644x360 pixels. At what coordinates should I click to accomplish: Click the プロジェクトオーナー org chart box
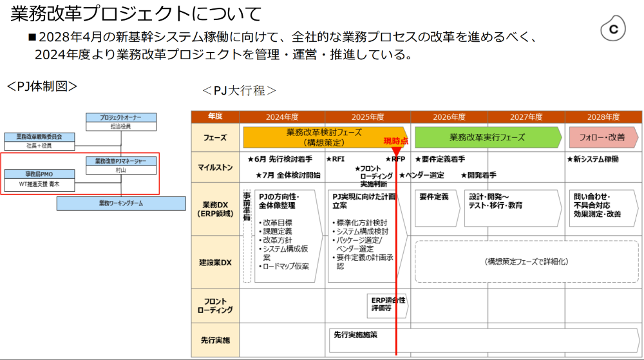[121, 122]
